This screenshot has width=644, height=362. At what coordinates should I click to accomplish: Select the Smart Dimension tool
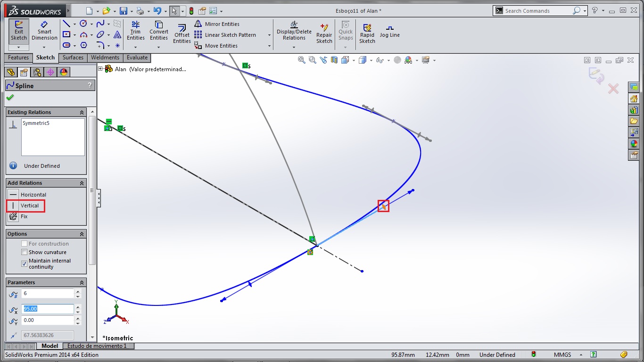click(x=44, y=31)
